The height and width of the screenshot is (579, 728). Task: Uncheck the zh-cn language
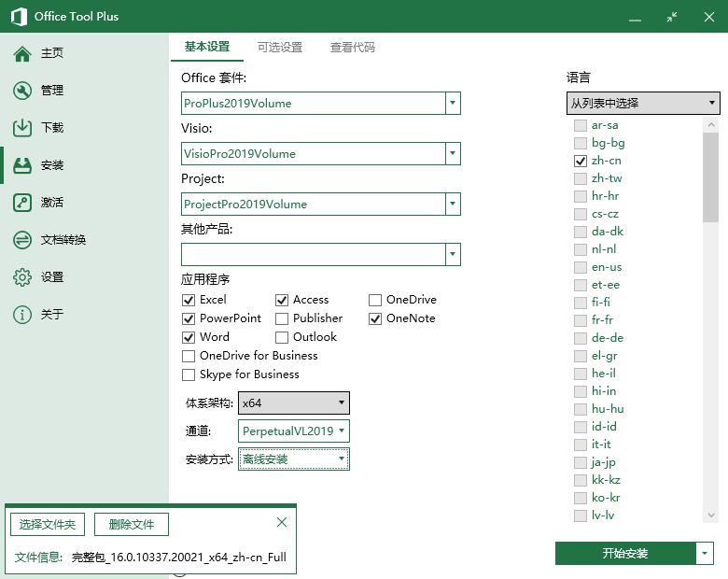[x=581, y=161]
